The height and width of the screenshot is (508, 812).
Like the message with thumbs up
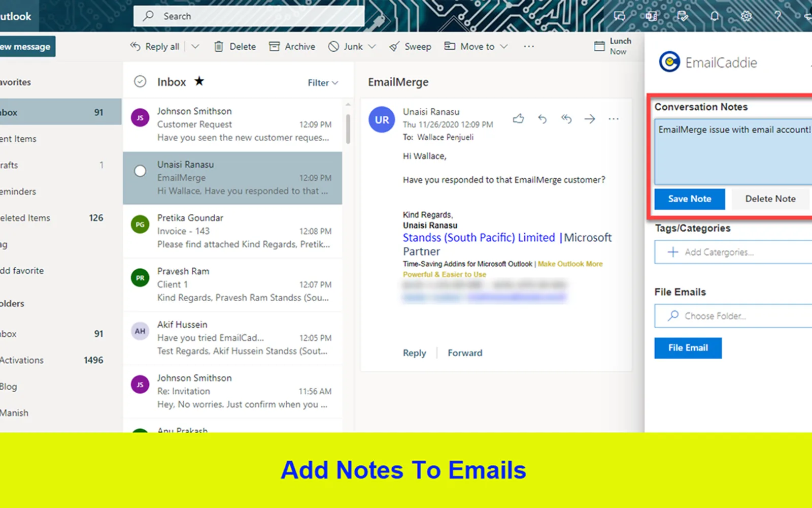coord(518,119)
